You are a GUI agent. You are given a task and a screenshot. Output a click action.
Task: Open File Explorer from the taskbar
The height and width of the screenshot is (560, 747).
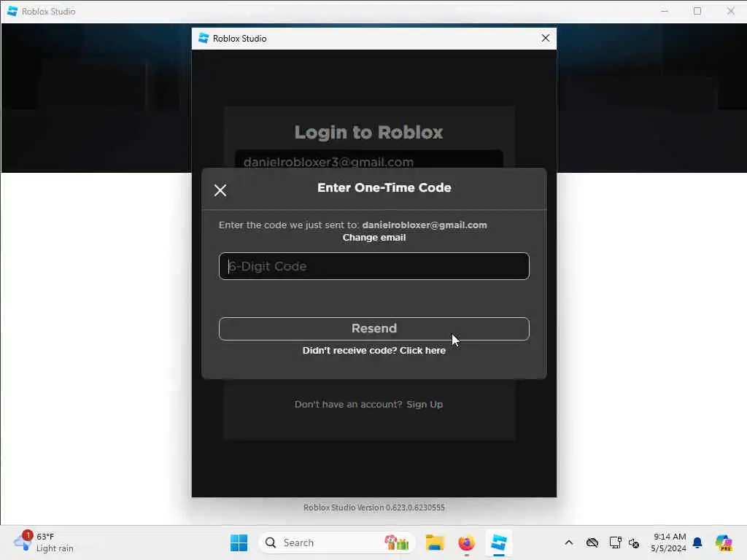point(435,542)
